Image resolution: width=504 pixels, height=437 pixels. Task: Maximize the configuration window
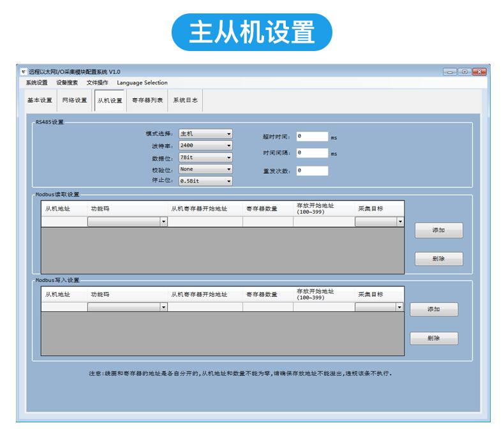(x=464, y=72)
